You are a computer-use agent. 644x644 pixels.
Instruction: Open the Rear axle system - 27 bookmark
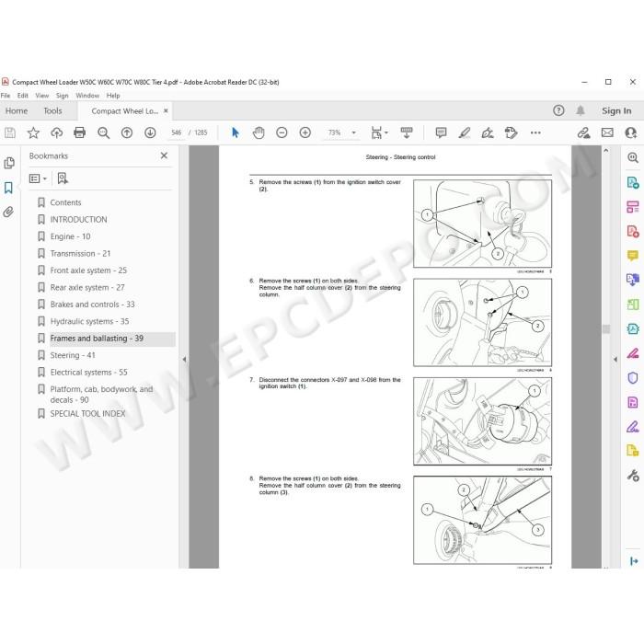[87, 287]
